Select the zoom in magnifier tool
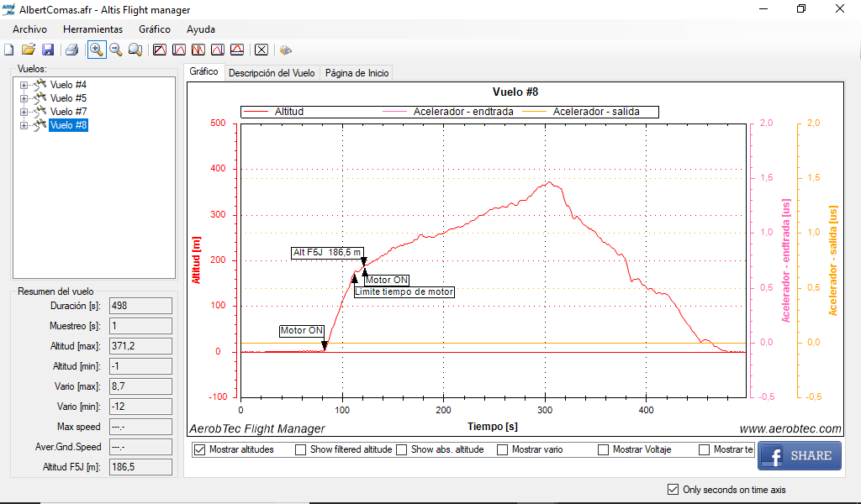 pos(97,50)
